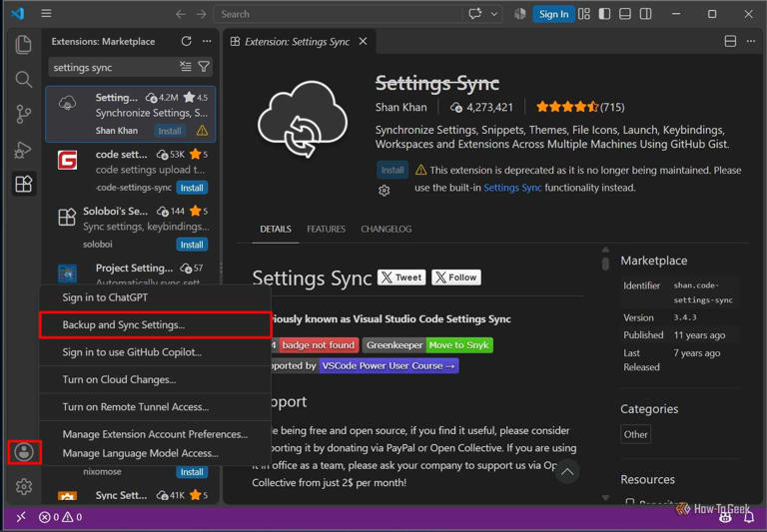This screenshot has height=532, width=767.
Task: Open the Copilot chat icon in title bar
Action: (x=475, y=14)
